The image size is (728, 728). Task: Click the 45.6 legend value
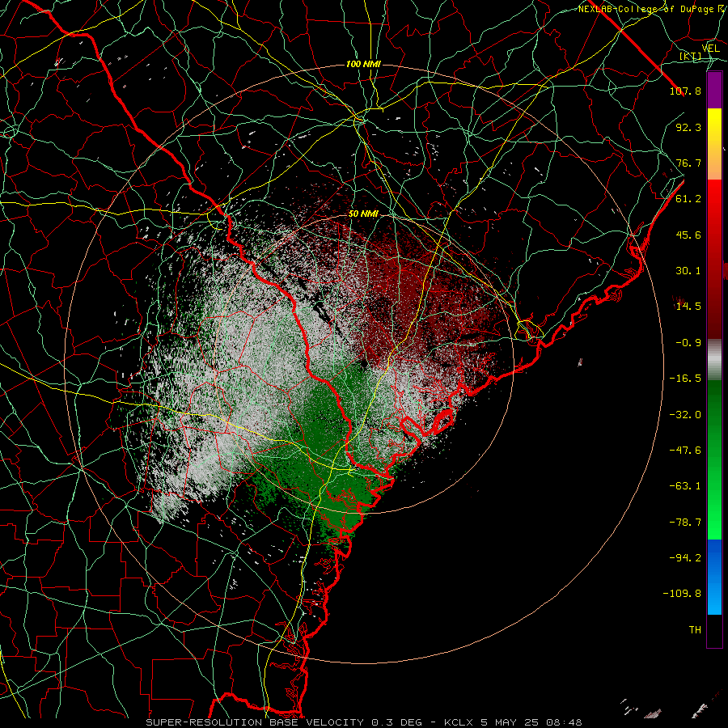[x=688, y=235]
